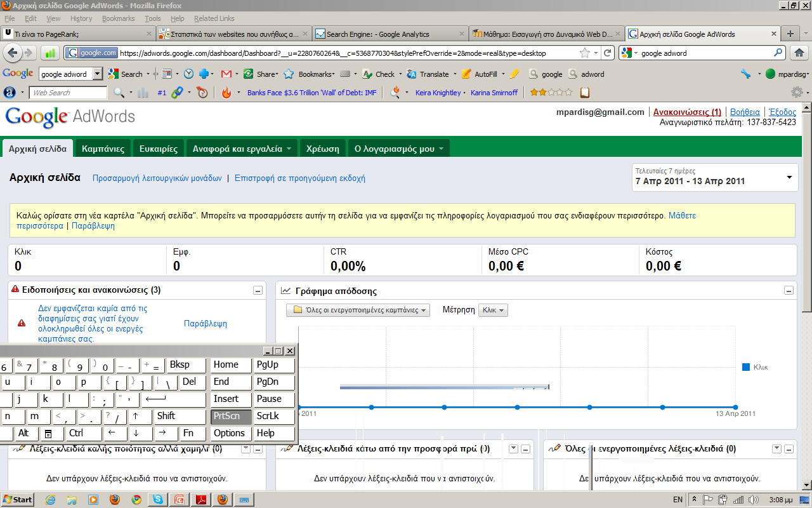Launch Internet Explorer from the taskbar
The width and height of the screenshot is (812, 508).
tap(51, 500)
